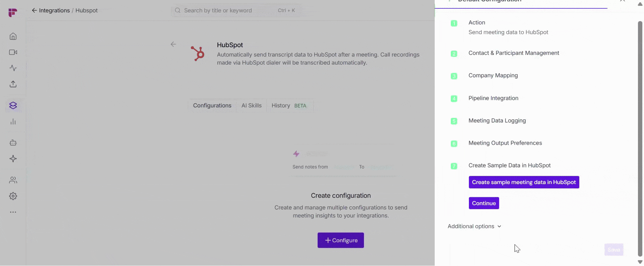
Task: Click the Upload icon in sidebar
Action: (13, 84)
